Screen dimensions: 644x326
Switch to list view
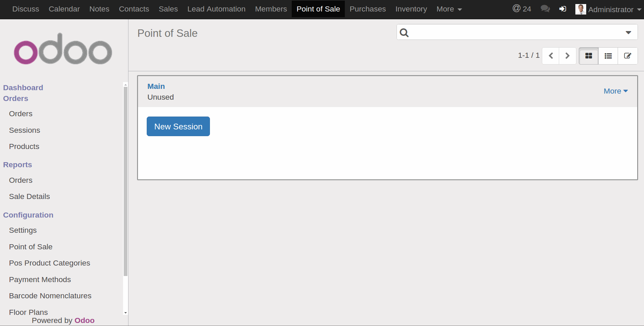(x=608, y=56)
